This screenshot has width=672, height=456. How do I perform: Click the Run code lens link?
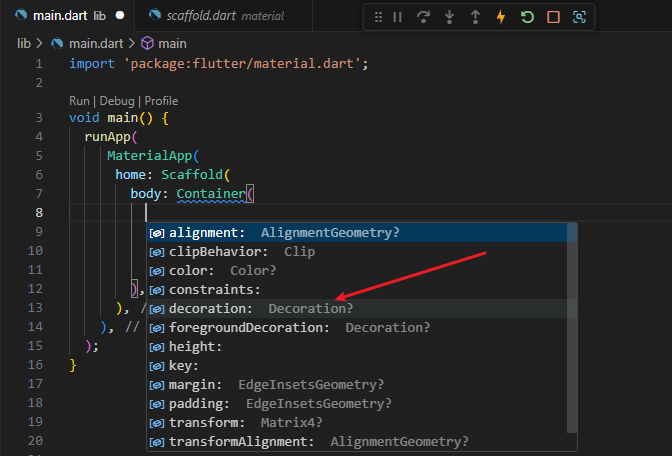(79, 101)
